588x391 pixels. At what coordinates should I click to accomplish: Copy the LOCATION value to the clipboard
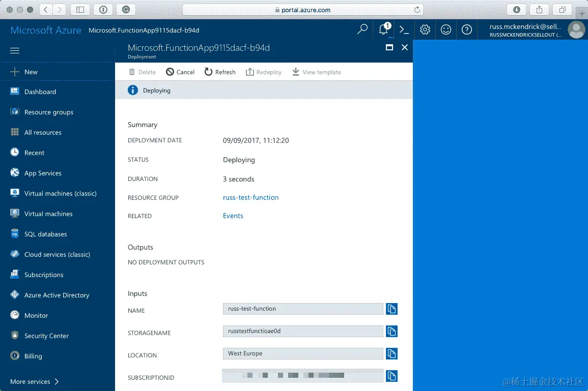[x=392, y=353]
